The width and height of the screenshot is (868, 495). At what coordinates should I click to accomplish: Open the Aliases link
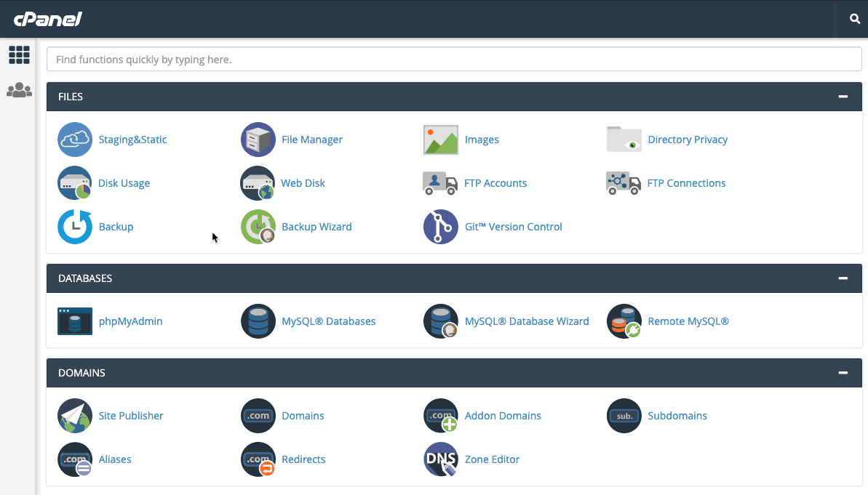point(115,459)
